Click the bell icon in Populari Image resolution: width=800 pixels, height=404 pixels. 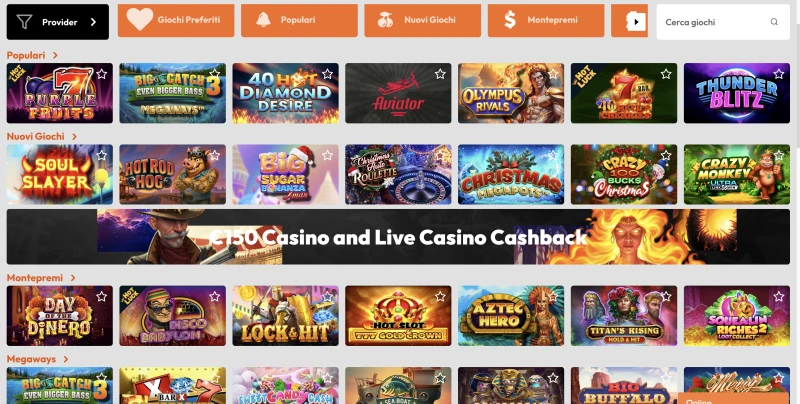(263, 20)
